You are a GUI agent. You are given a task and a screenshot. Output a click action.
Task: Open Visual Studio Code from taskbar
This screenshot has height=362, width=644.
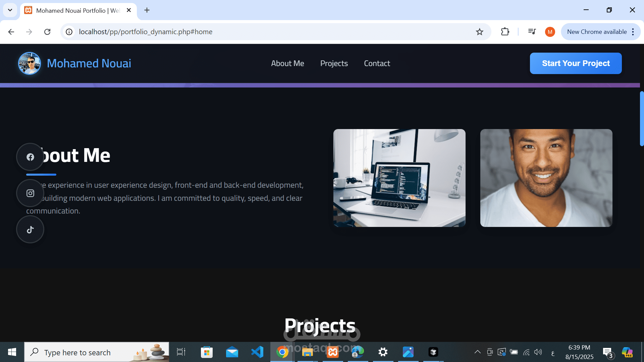pos(257,352)
